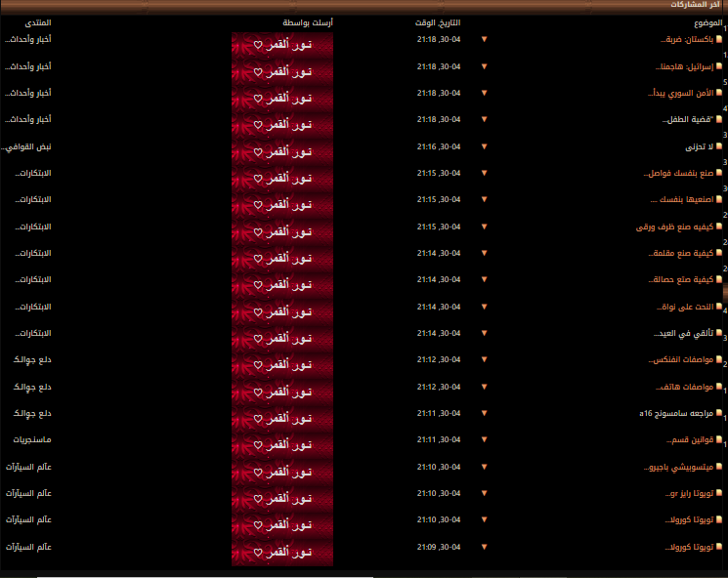Open the topic تويوتا كورولا posted at 21:09
The height and width of the screenshot is (578, 728).
point(689,547)
